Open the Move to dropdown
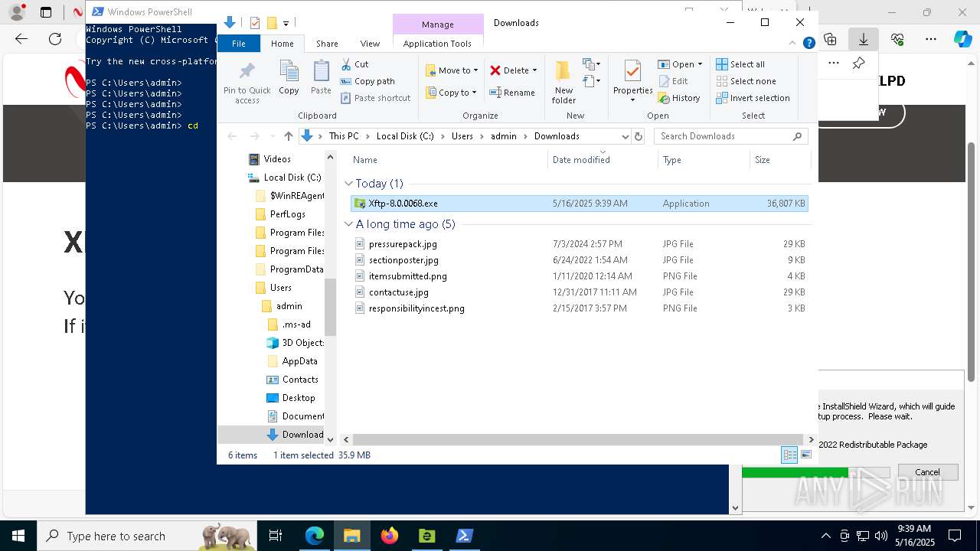The height and width of the screenshot is (551, 980). point(452,70)
